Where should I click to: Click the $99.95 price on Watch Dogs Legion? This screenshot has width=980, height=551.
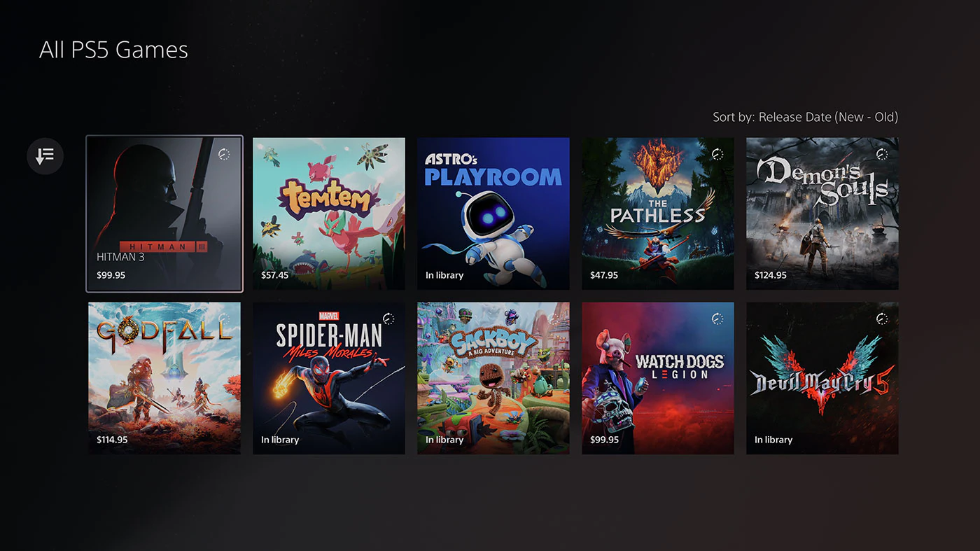point(605,440)
